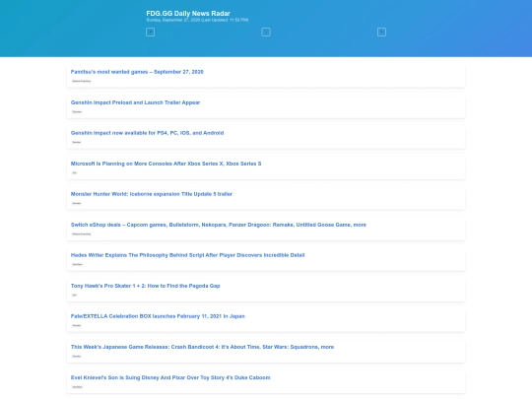Click source tag under Hades Writer headline
This screenshot has width=532, height=399.
tap(78, 264)
